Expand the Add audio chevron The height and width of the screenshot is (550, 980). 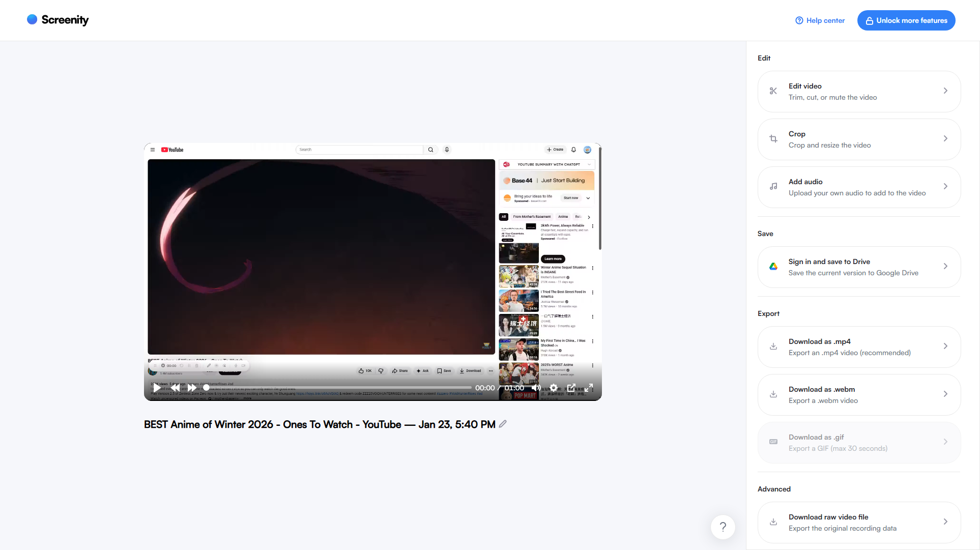coord(945,187)
